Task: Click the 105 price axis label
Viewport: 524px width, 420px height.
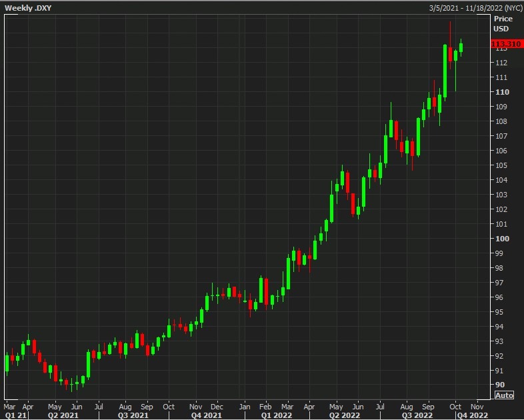Action: point(501,165)
